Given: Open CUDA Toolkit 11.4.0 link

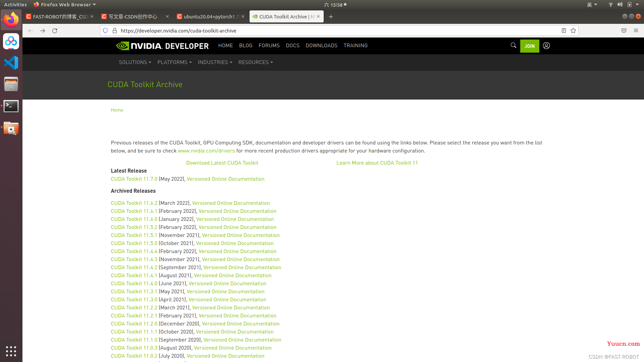Looking at the screenshot, I should coord(134,284).
